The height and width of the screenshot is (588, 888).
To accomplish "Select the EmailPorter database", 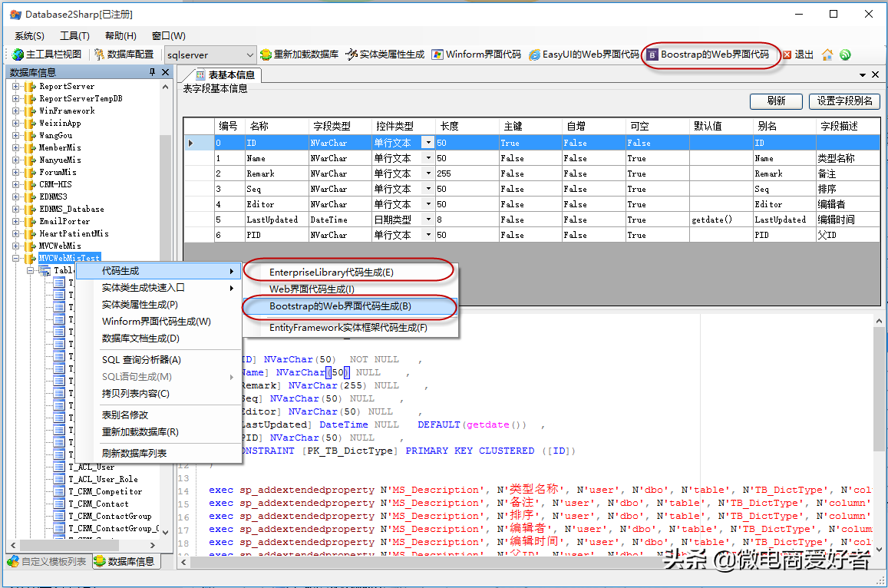I will coord(64,222).
